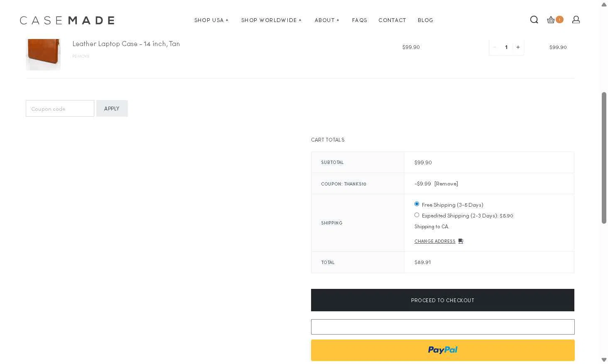
Task: Click the Cart Totals heading
Action: pos(328,140)
